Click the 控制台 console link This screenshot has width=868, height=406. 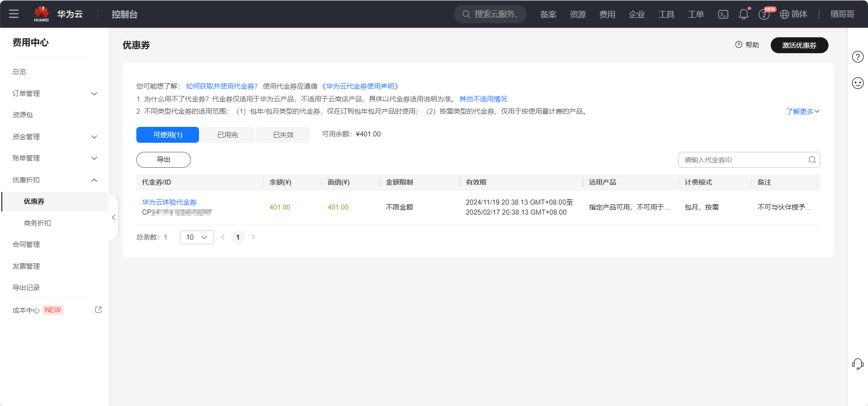(x=125, y=14)
